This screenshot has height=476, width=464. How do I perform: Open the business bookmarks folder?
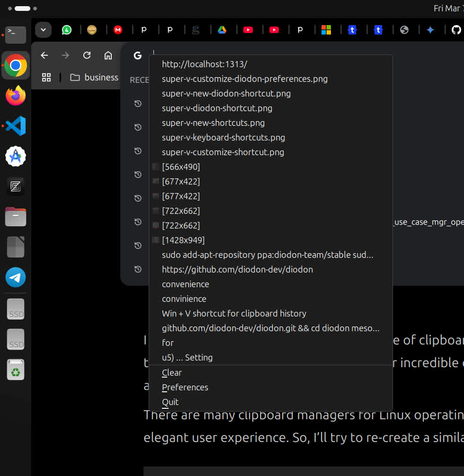94,78
